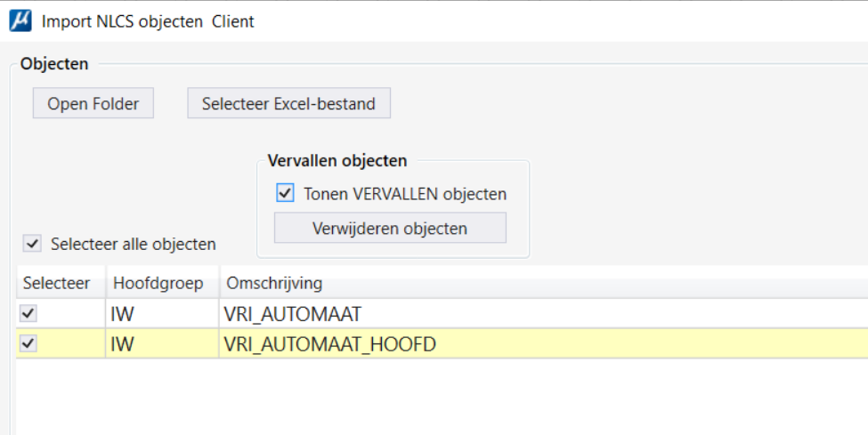868x435 pixels.
Task: Click IW cell in VRI_AUTOMAAT_HOOFD row
Action: pyautogui.click(x=163, y=343)
